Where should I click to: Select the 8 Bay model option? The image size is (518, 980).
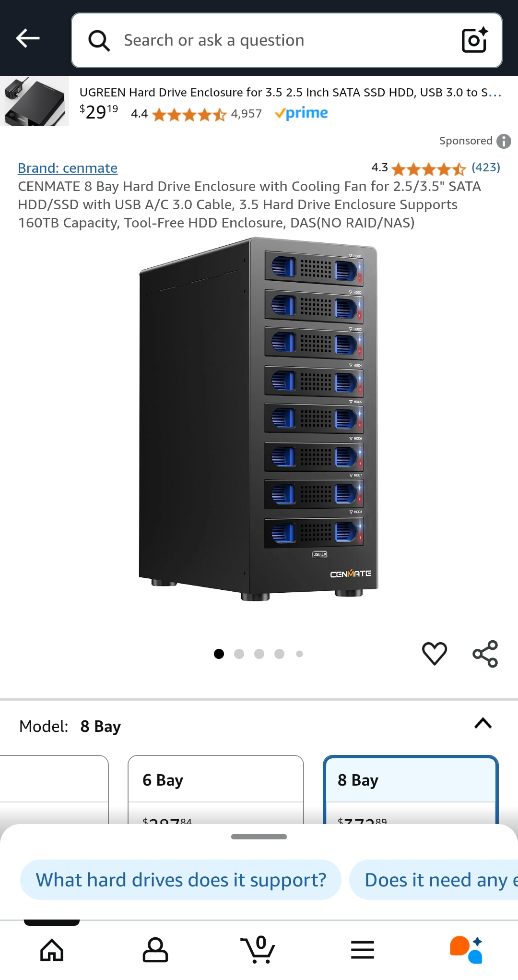[x=411, y=790]
